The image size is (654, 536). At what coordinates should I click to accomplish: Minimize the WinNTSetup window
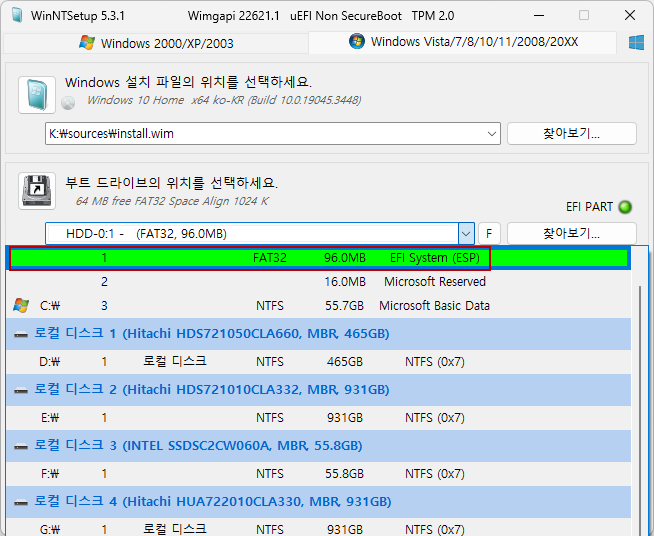tap(539, 16)
